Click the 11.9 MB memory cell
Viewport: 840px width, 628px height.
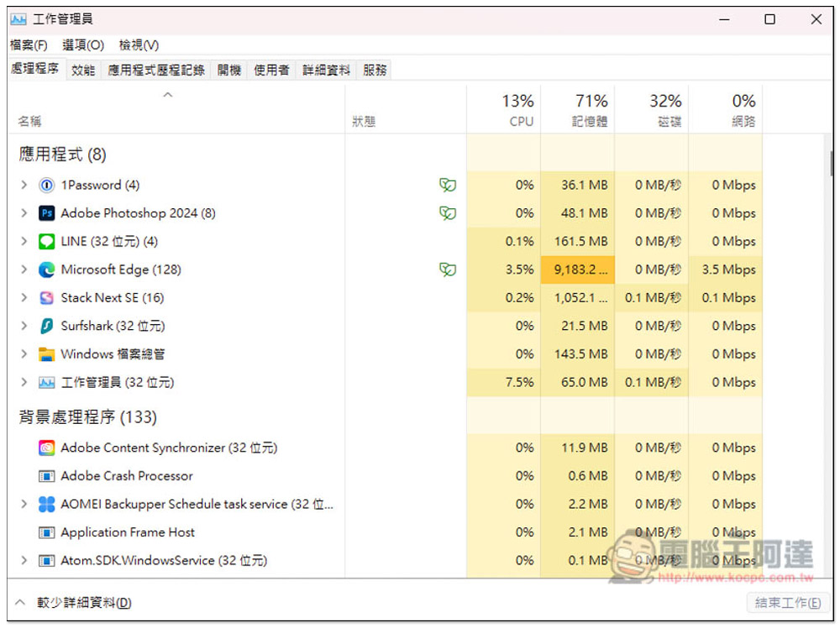click(x=578, y=447)
